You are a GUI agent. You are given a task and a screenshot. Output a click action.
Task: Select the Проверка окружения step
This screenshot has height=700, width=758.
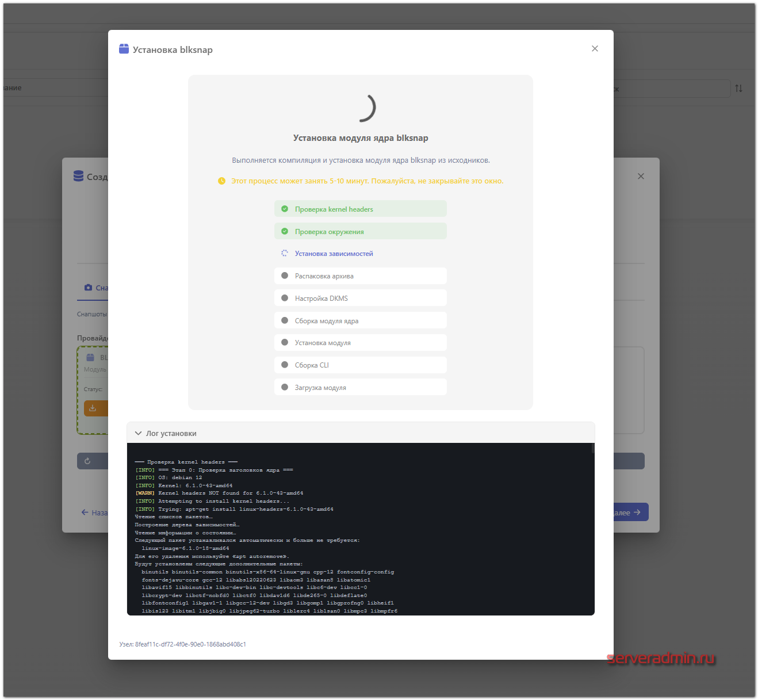(361, 231)
